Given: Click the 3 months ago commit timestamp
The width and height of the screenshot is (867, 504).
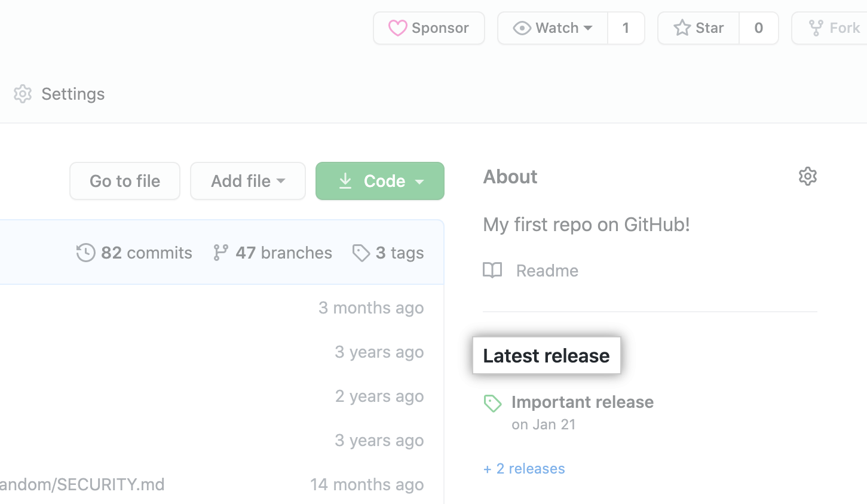Looking at the screenshot, I should point(371,308).
